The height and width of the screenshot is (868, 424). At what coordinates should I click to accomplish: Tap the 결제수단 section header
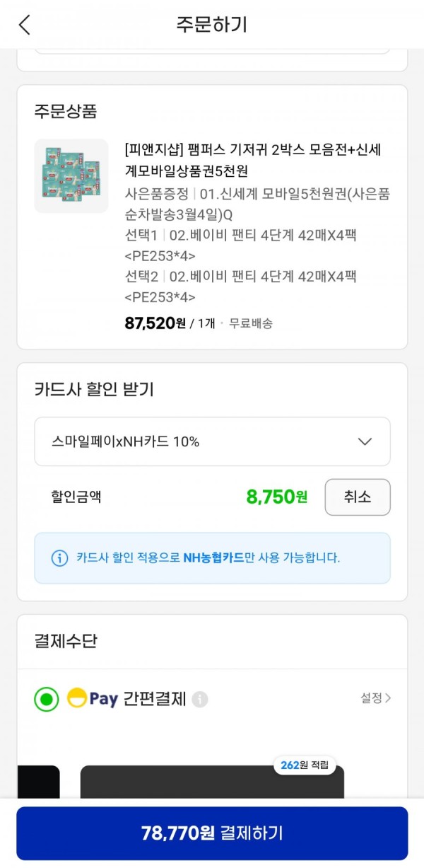pos(66,642)
